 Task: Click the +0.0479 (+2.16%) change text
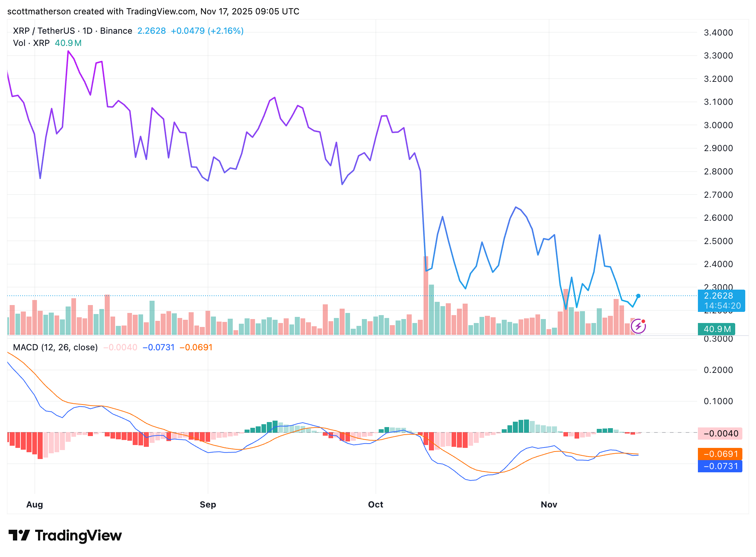(207, 31)
